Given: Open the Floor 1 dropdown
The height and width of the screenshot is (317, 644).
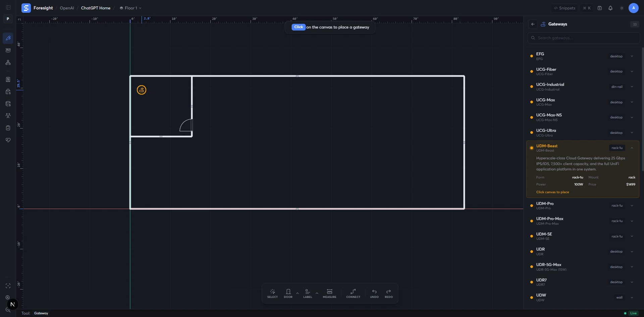Looking at the screenshot, I should (x=130, y=8).
